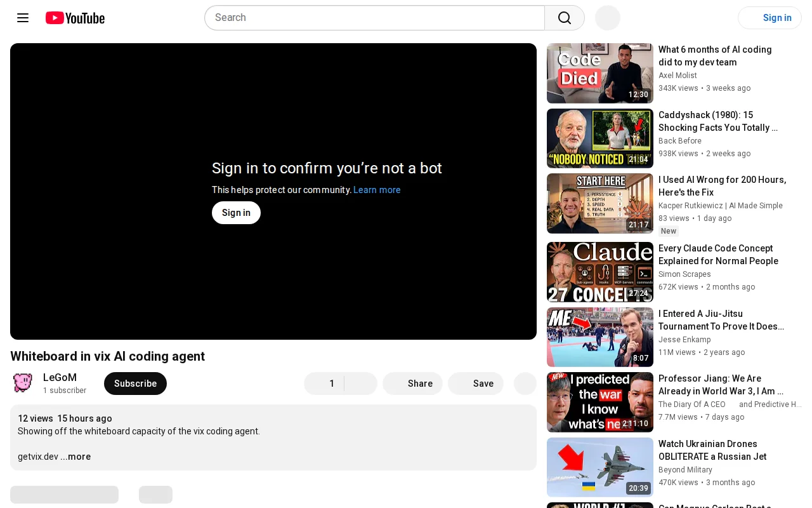812x508 pixels.
Task: Click the Search input field
Action: 374,18
